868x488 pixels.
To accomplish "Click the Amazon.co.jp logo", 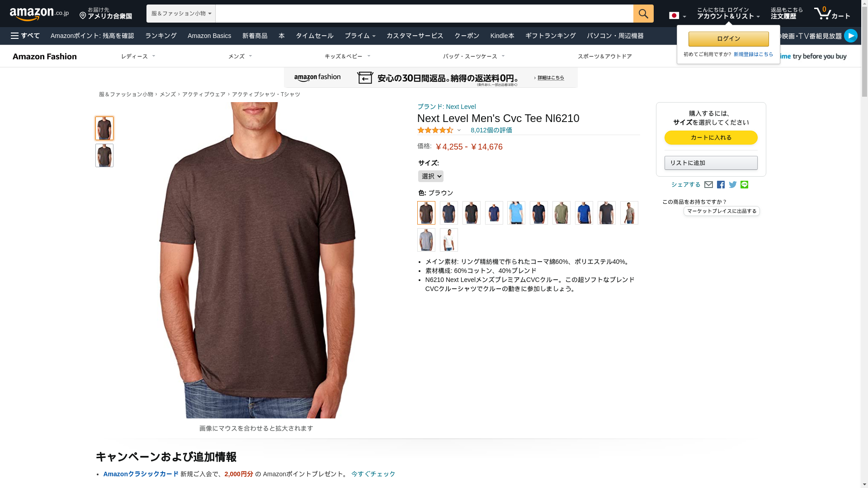I will (39, 14).
